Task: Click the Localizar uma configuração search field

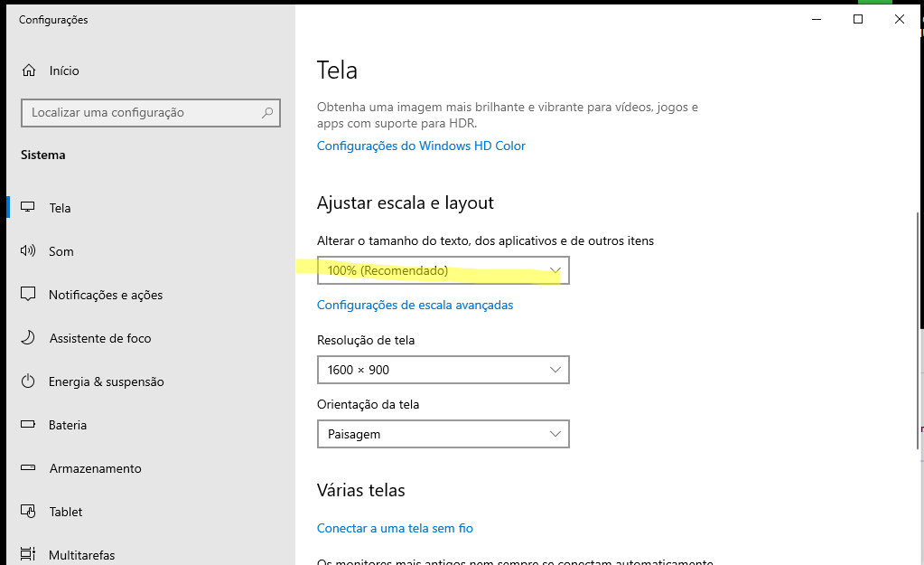Action: [140, 113]
